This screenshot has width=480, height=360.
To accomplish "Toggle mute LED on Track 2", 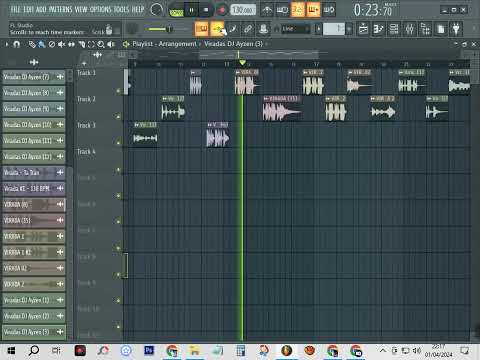I will click(x=118, y=116).
